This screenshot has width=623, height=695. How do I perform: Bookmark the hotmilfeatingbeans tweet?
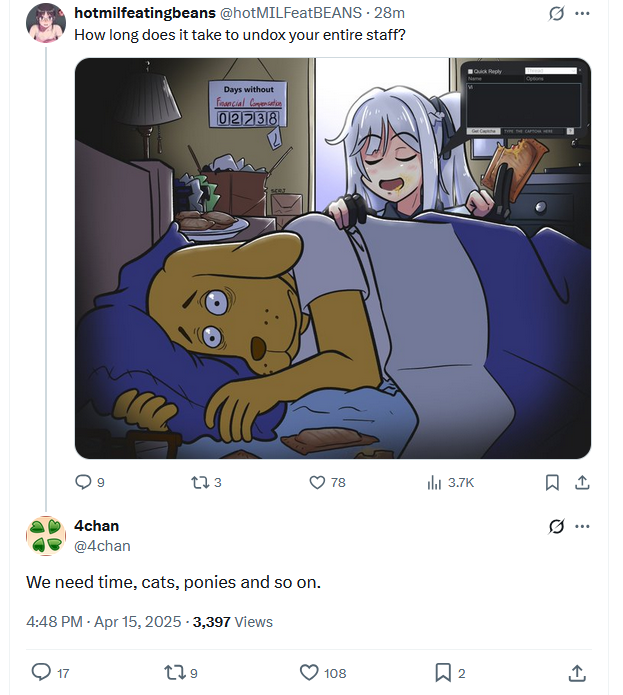click(x=552, y=482)
